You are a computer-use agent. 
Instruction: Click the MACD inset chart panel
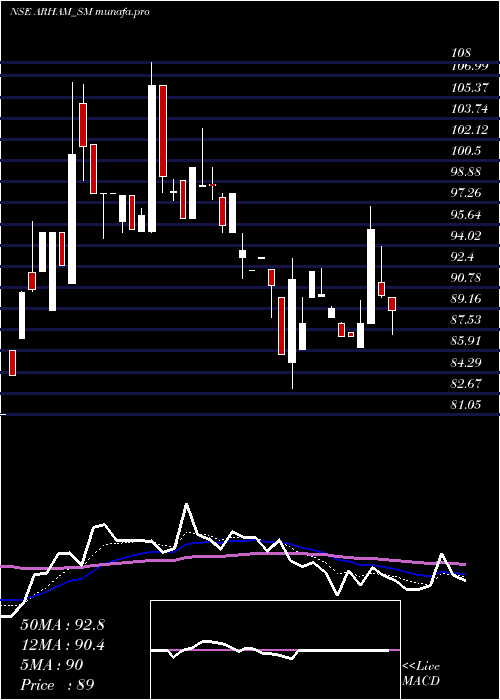point(275,650)
